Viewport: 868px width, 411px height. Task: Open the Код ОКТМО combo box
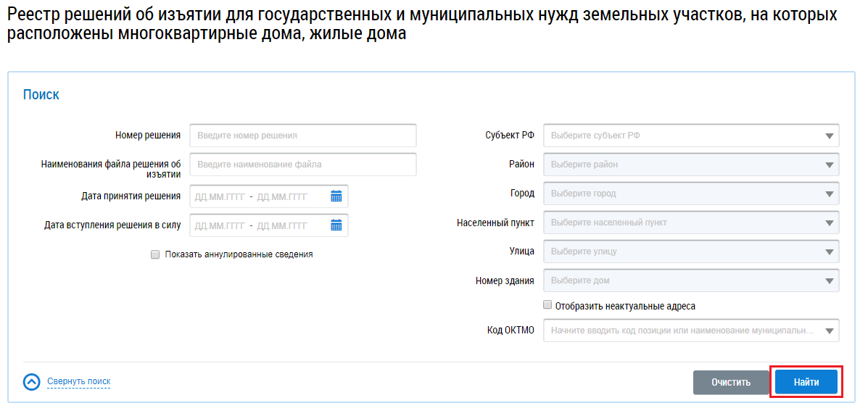click(829, 331)
